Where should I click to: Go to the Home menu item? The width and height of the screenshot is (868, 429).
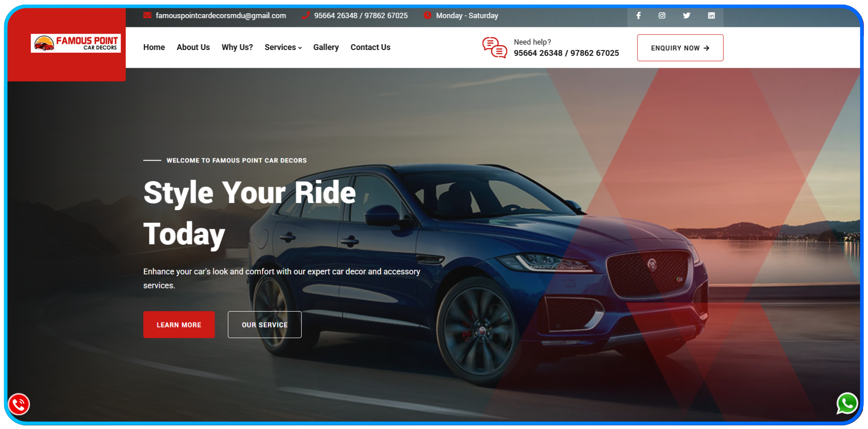[154, 47]
